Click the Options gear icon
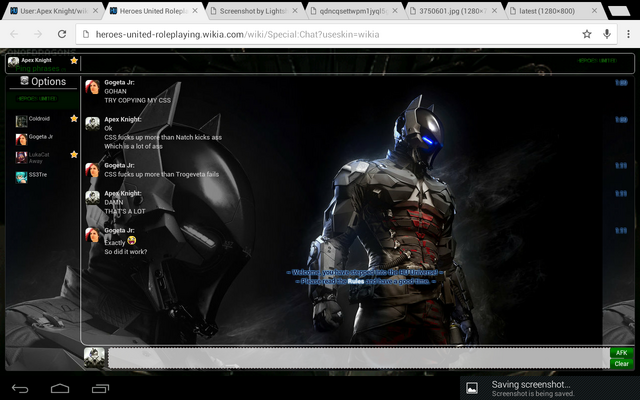Screen dimensions: 640x400 click(x=24, y=81)
